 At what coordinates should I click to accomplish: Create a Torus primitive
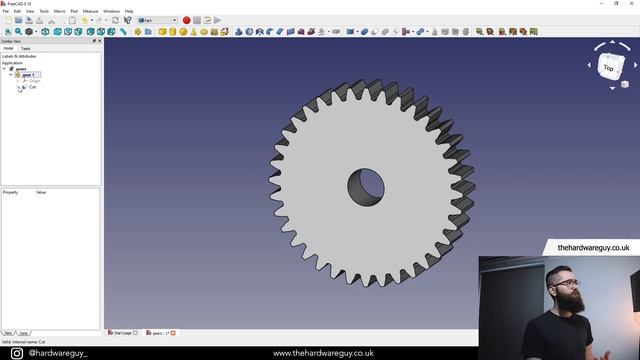tap(204, 31)
